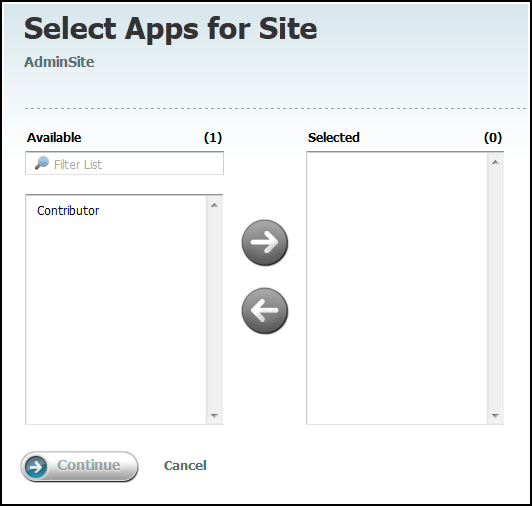Click the Continue button
Image resolution: width=532 pixels, height=506 pixels.
pos(79,466)
